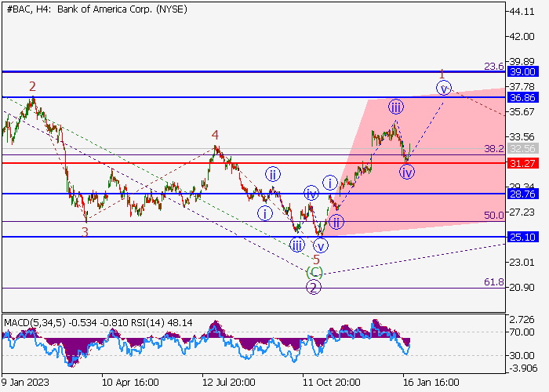Screen dimensions: 549x392
Task: Click the 10 Apr 16:00 date label
Action: tap(130, 383)
